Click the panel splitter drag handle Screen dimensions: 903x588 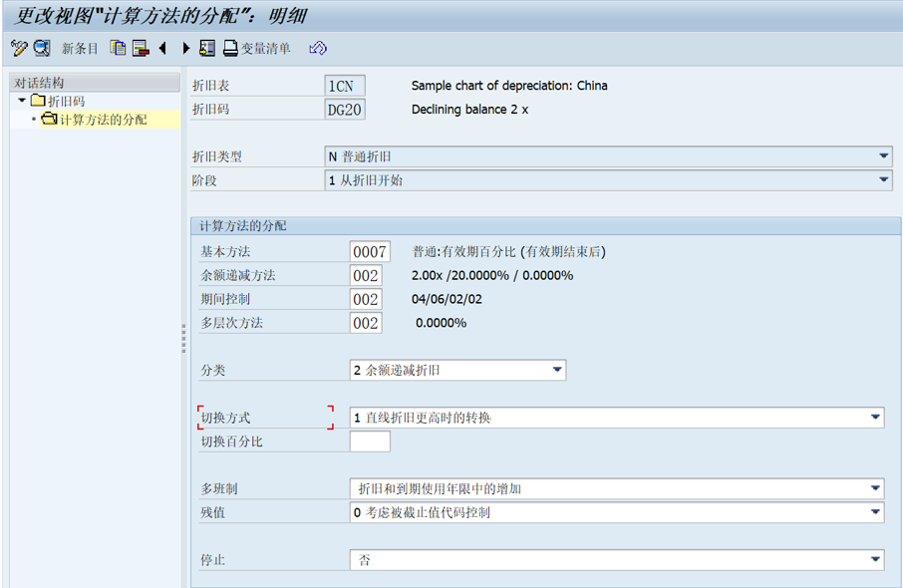tap(183, 339)
